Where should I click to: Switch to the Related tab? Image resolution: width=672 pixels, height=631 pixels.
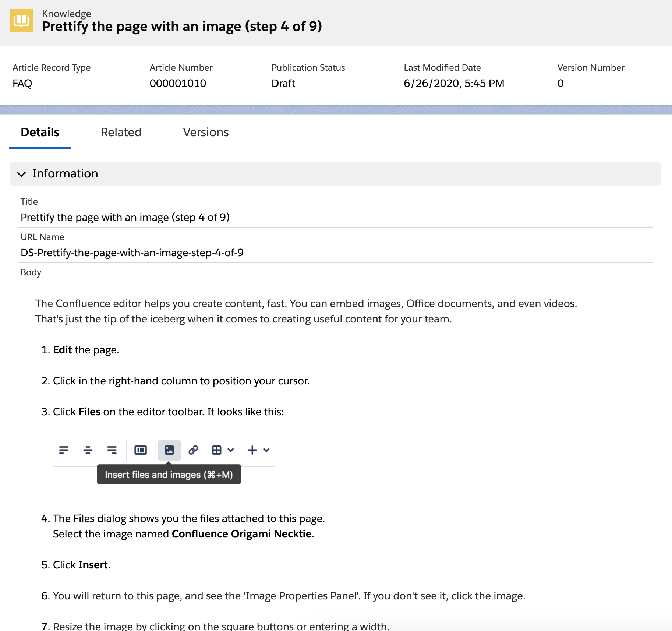click(x=121, y=132)
